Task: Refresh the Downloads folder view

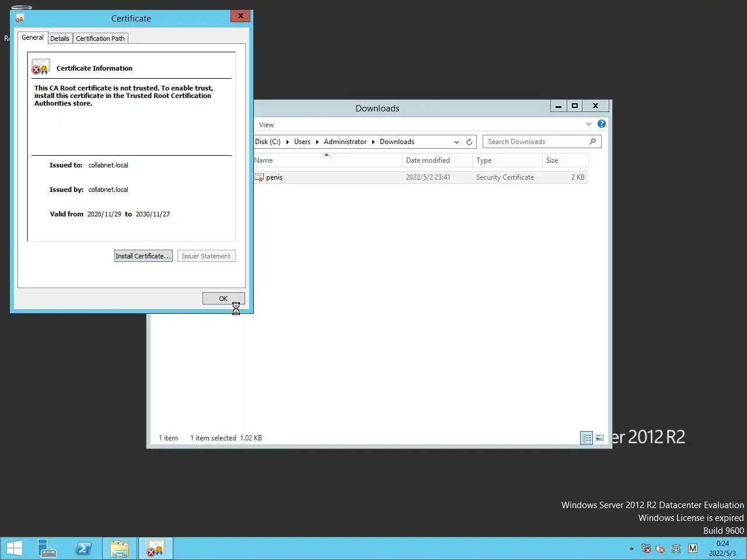Action: click(x=469, y=142)
